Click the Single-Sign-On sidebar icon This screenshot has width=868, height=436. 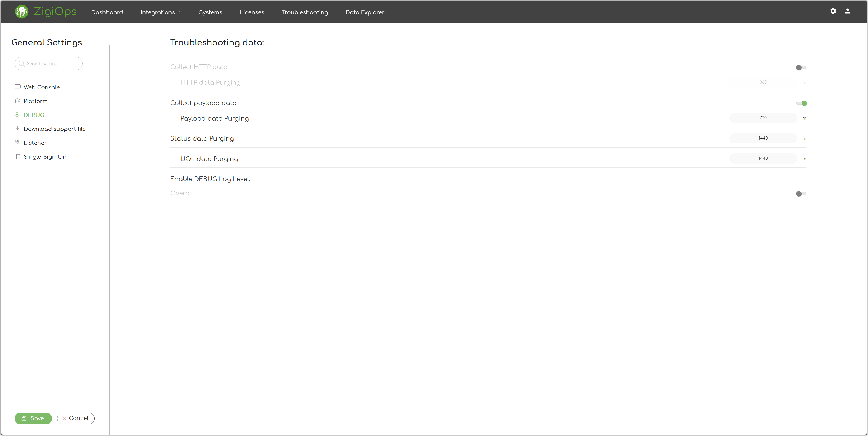(18, 157)
